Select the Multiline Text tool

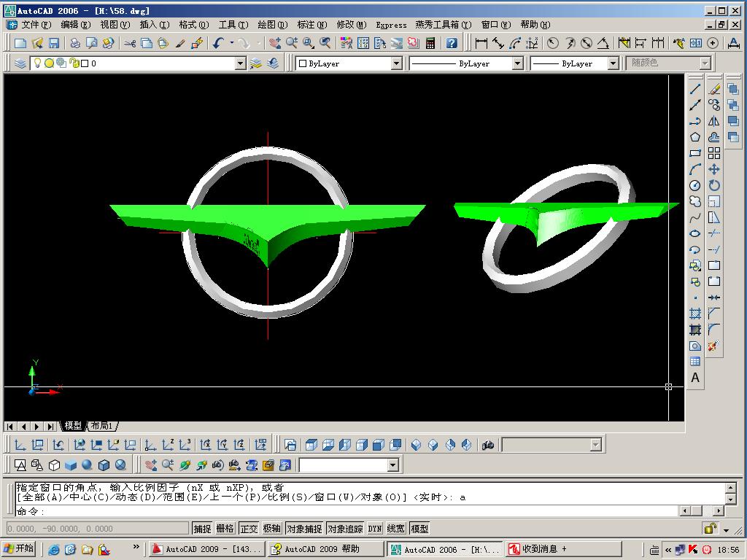coord(695,378)
